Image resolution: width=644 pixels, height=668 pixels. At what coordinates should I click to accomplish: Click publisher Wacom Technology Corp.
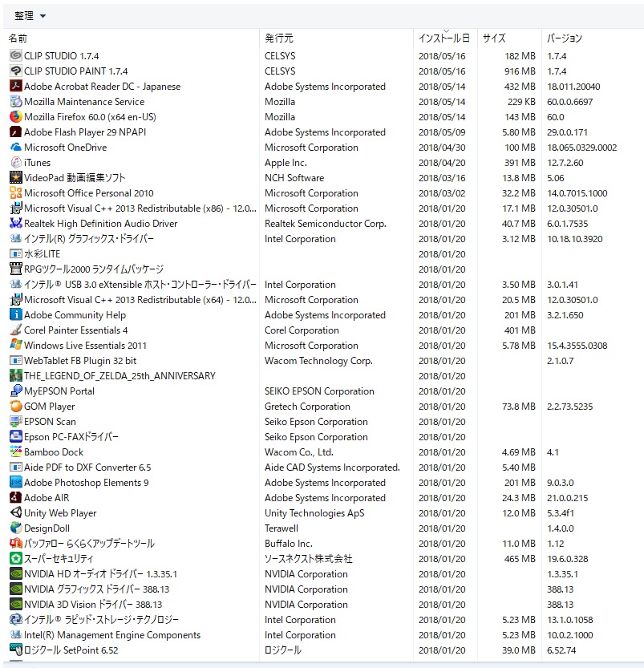click(318, 360)
